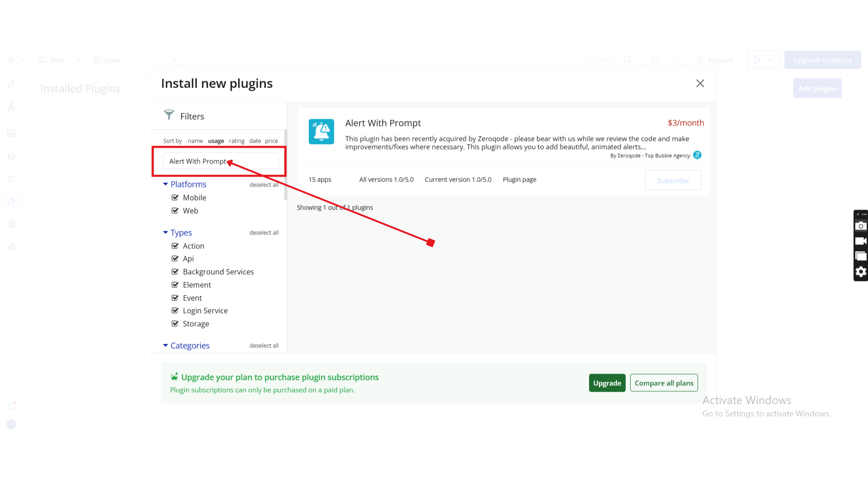Toggle the Login Service checkbox
Screen dimensions: 868x488
pos(175,310)
